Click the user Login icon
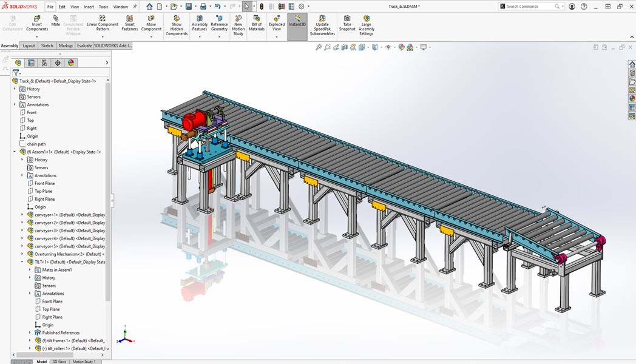The image size is (636, 364). pyautogui.click(x=572, y=7)
